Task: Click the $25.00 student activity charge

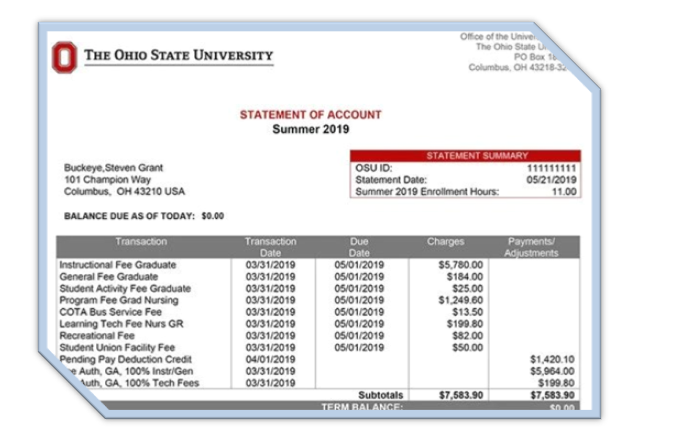Action: 468,288
